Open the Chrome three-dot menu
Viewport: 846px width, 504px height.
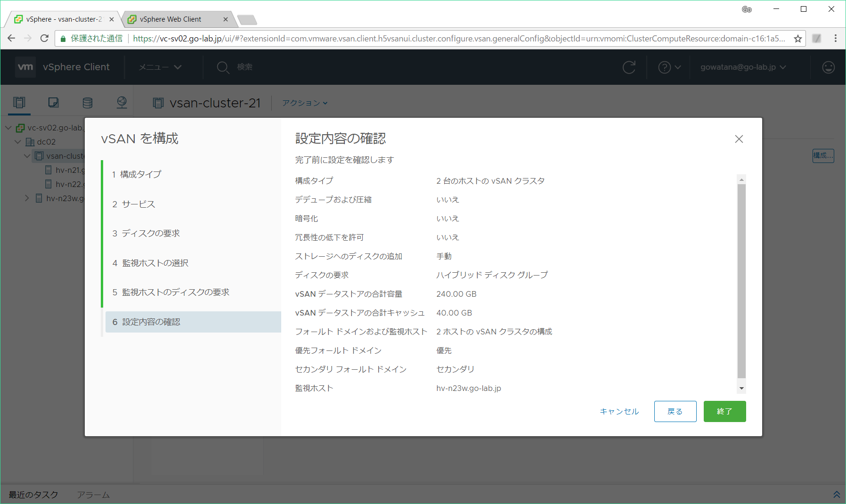pos(836,38)
